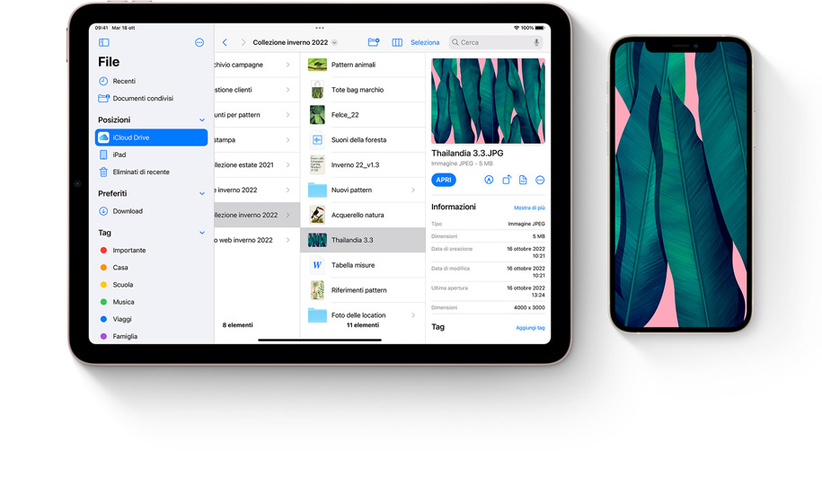Screen dimensions: 822x504
Task: Open the Collezione inverno 2022 title dropdown
Action: coord(334,42)
